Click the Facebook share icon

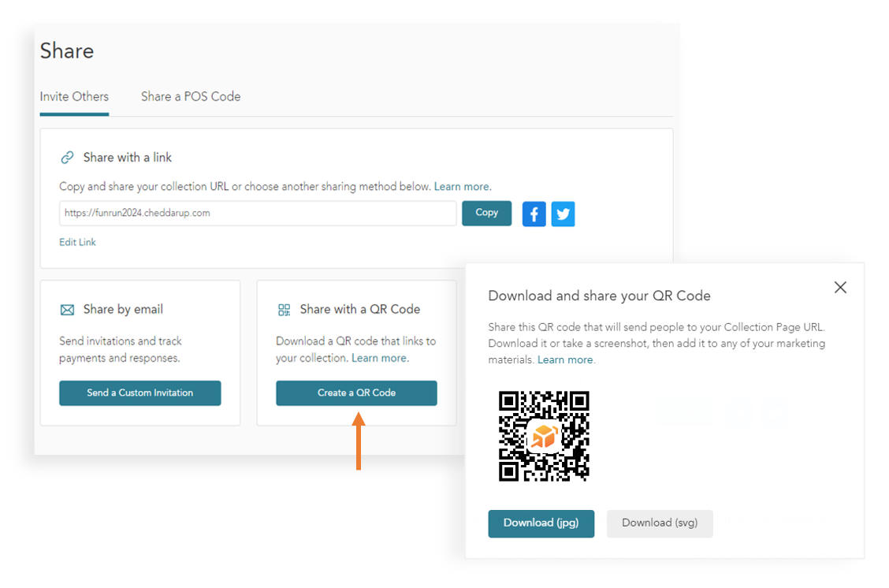pyautogui.click(x=534, y=214)
